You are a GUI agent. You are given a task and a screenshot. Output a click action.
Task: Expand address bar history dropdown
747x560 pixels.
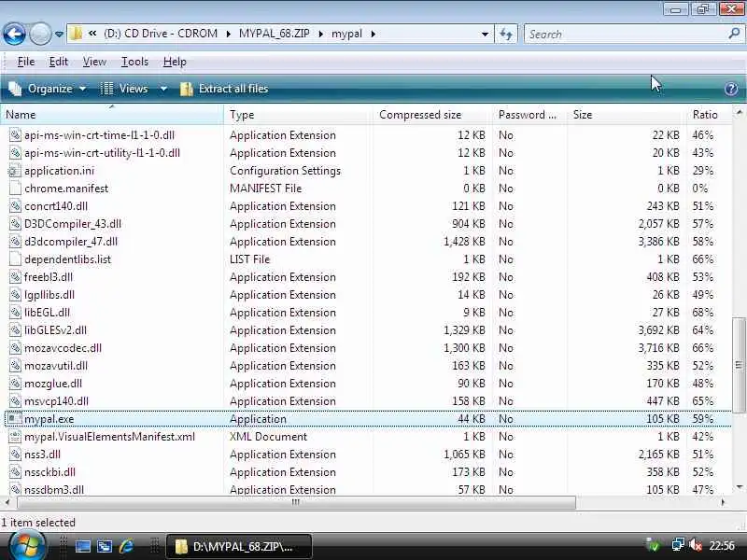coord(485,35)
